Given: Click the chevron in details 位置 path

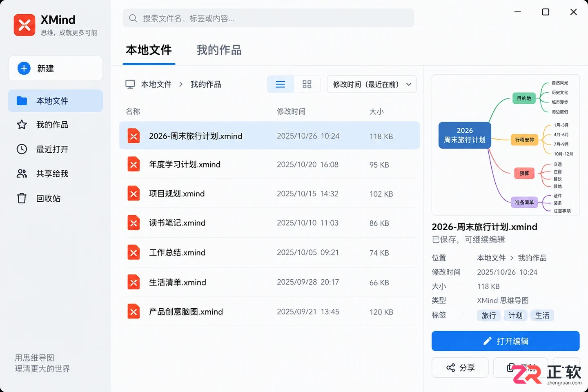Looking at the screenshot, I should pyautogui.click(x=512, y=258).
